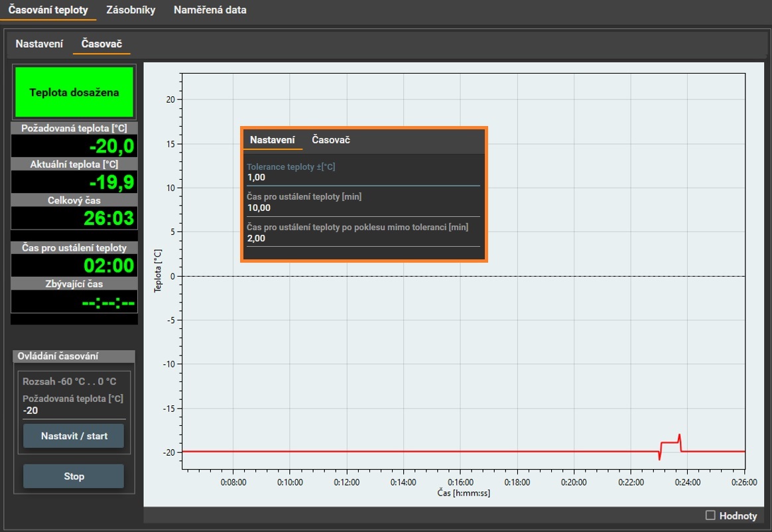Screen dimensions: 772x532
Task: Click the settling time readout 02:00
Action: [74, 265]
